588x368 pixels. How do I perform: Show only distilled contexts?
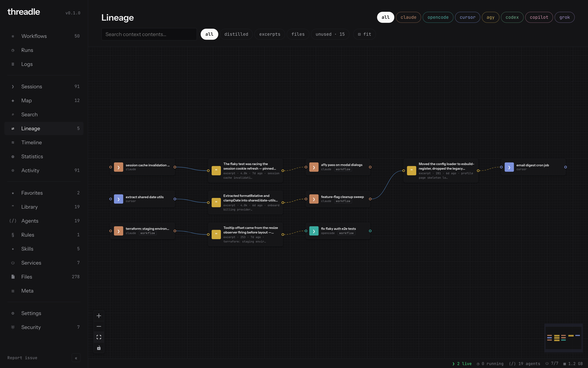(236, 34)
